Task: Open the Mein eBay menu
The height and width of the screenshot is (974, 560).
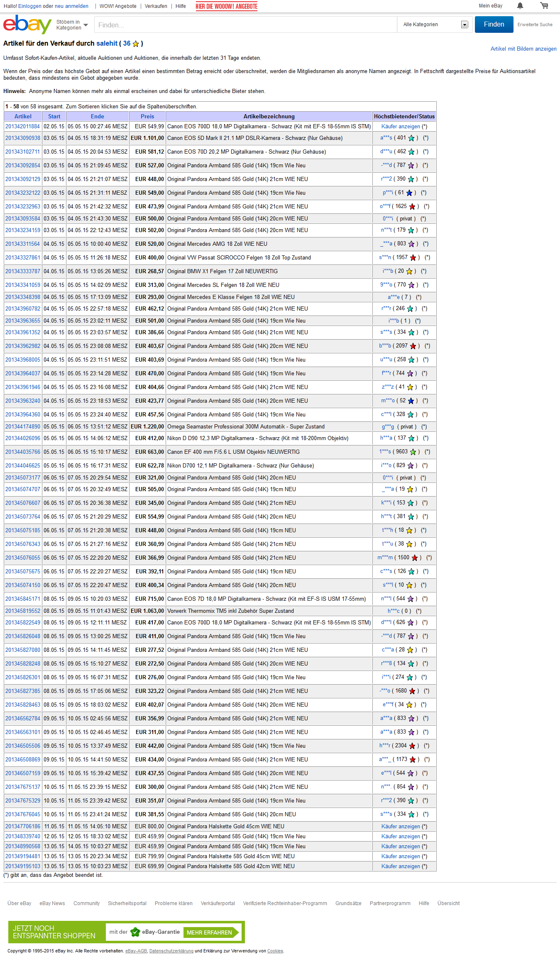Action: pos(491,6)
